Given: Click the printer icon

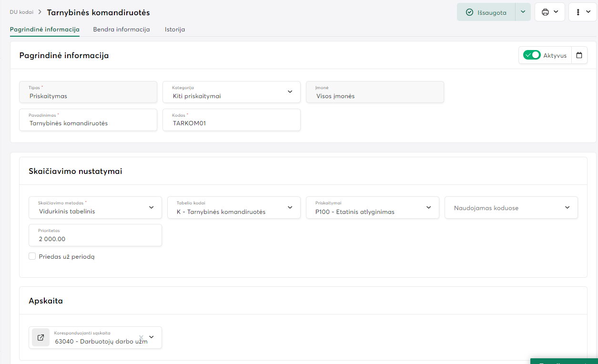Looking at the screenshot, I should [545, 12].
